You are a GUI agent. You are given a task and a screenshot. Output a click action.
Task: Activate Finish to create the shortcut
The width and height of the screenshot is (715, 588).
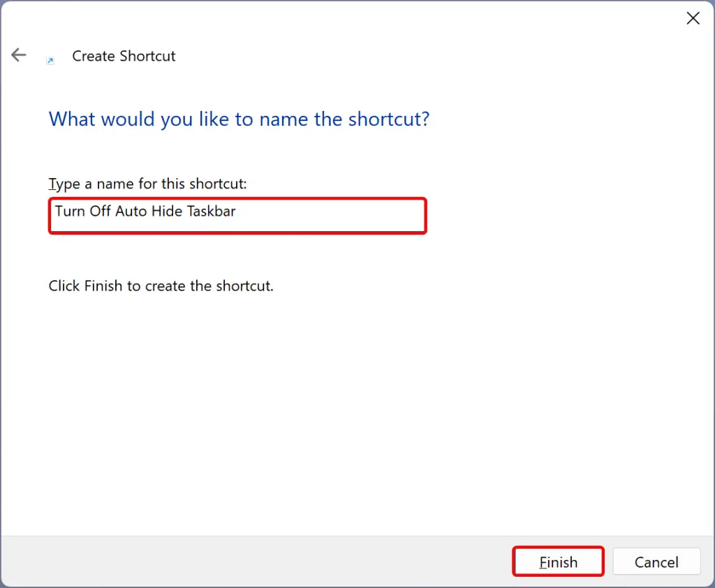(557, 561)
